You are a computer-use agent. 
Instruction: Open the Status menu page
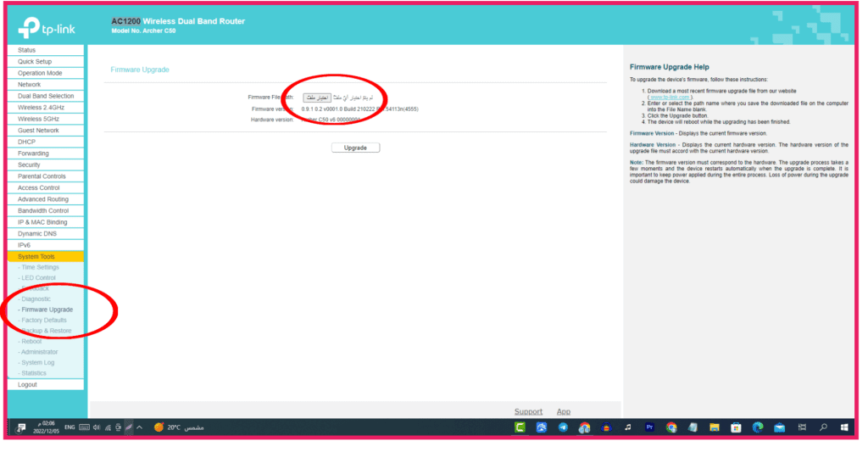46,50
